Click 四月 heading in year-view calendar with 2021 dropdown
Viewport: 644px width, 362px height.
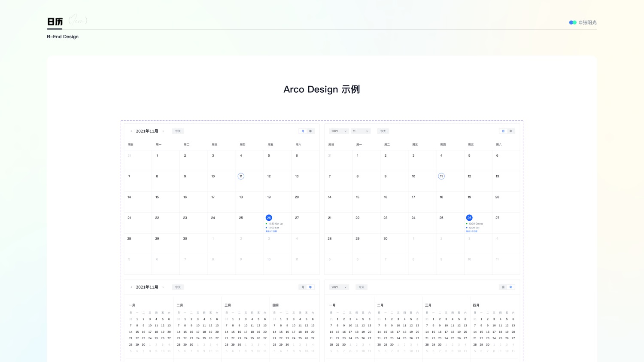point(476,305)
